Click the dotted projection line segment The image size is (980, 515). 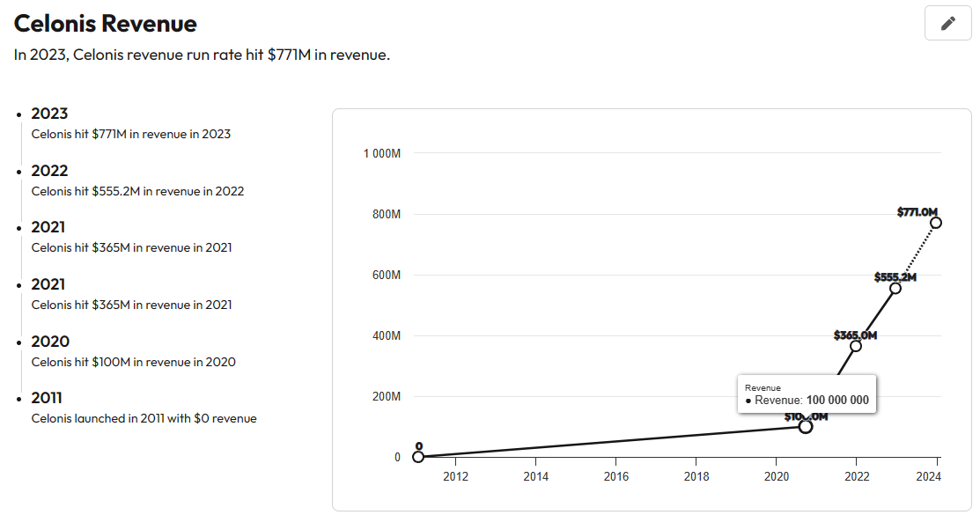(916, 255)
